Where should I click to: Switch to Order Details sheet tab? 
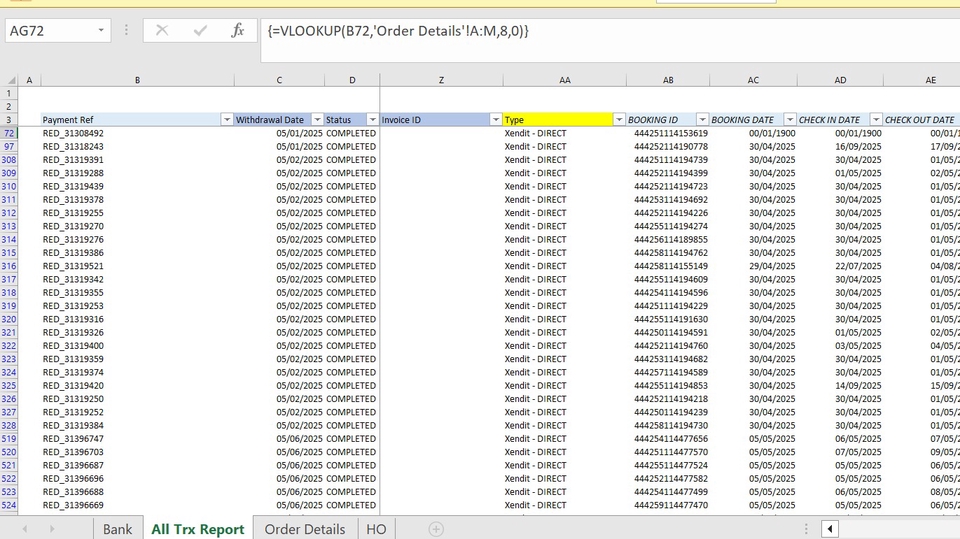point(305,529)
